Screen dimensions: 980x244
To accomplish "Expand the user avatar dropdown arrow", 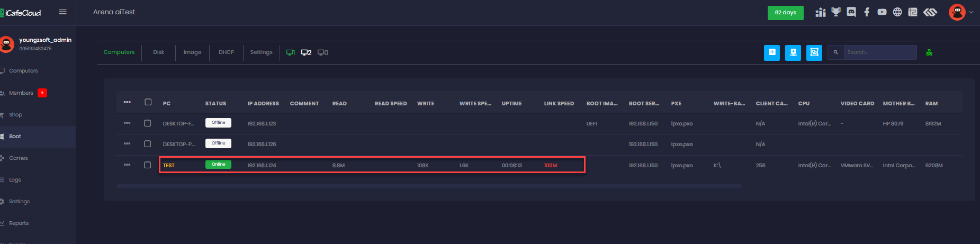I will pos(971,12).
